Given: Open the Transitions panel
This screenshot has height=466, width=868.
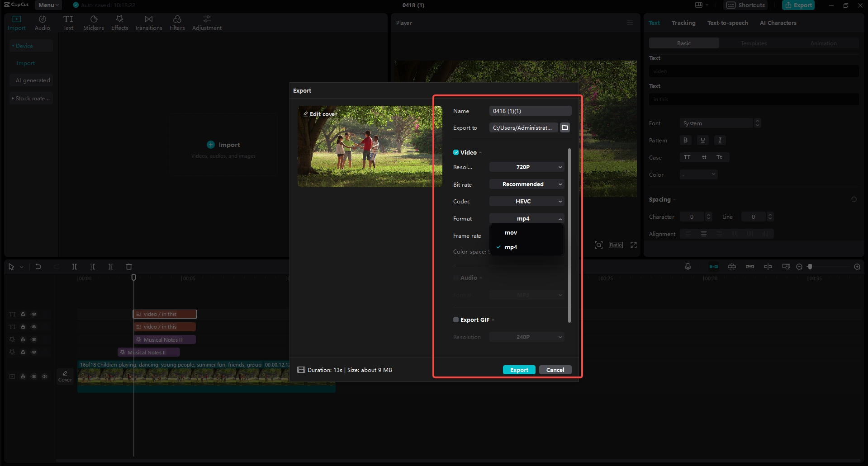Looking at the screenshot, I should 148,22.
